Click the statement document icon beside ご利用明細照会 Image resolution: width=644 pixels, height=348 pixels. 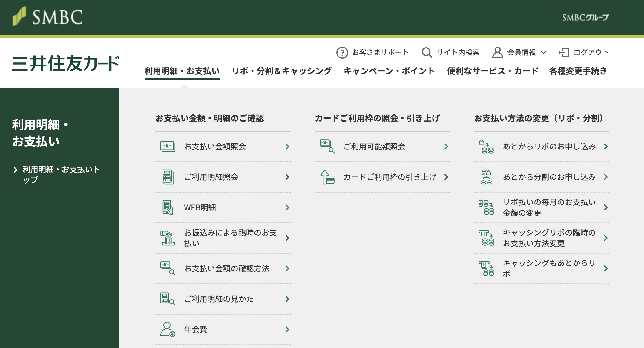point(168,177)
